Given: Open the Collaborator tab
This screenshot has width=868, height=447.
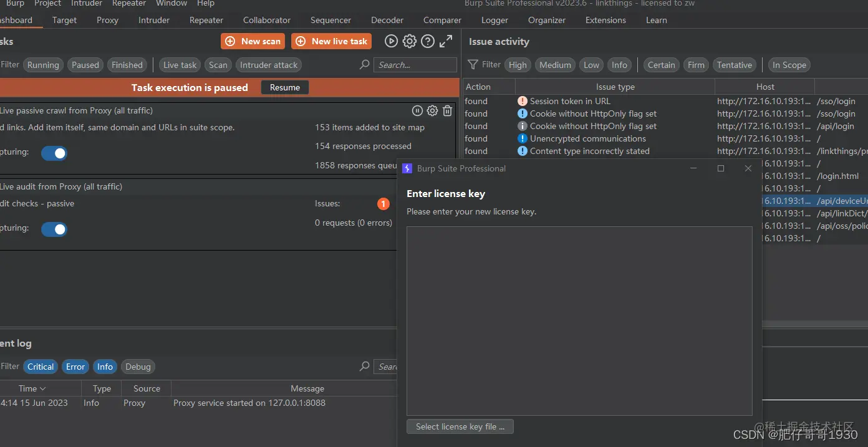Looking at the screenshot, I should [x=267, y=20].
